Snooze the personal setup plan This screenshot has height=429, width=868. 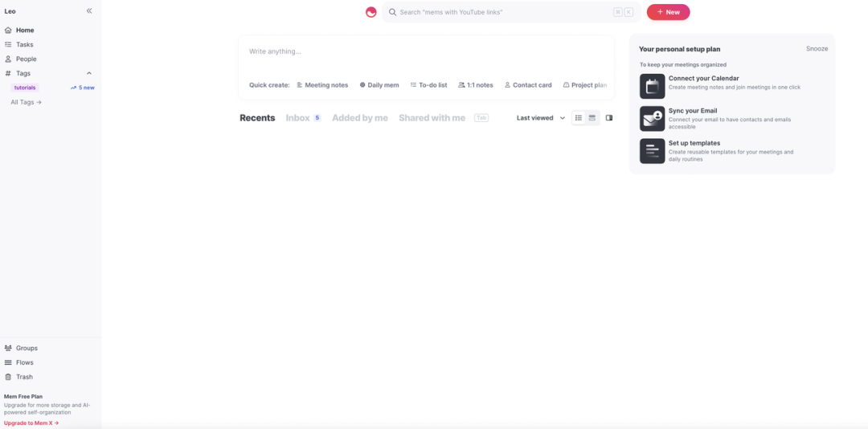point(817,49)
